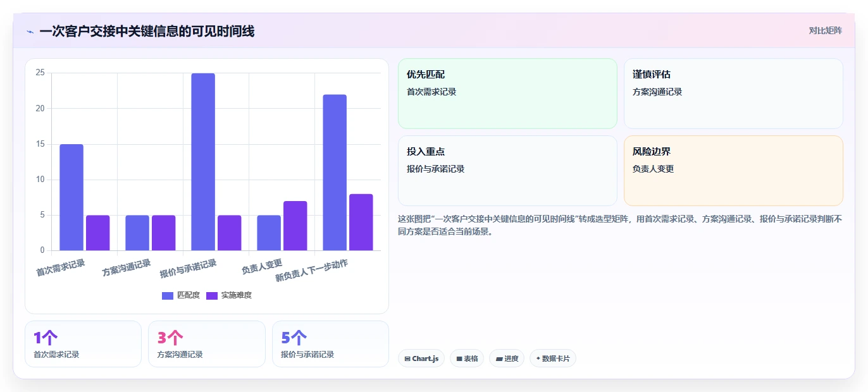868x392 pixels.
Task: Toggle the 匹配度 legend swatch
Action: (x=168, y=295)
